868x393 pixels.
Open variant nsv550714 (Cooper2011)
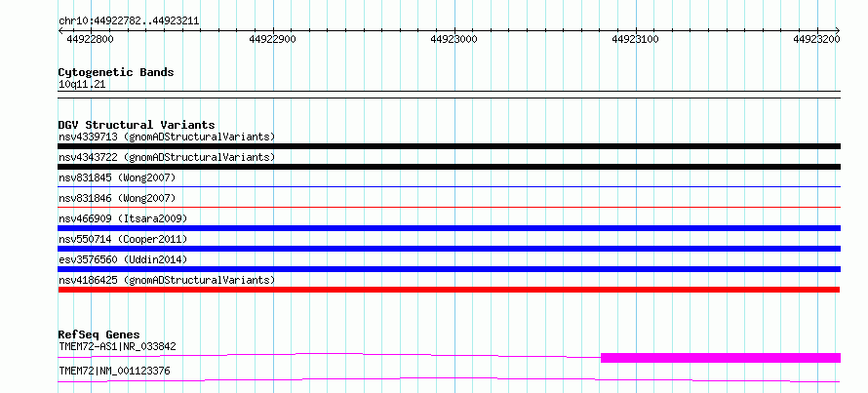(x=123, y=239)
